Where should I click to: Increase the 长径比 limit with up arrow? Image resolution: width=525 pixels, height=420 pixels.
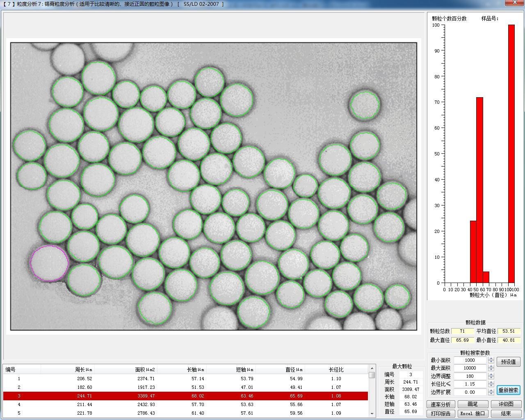coord(491,382)
